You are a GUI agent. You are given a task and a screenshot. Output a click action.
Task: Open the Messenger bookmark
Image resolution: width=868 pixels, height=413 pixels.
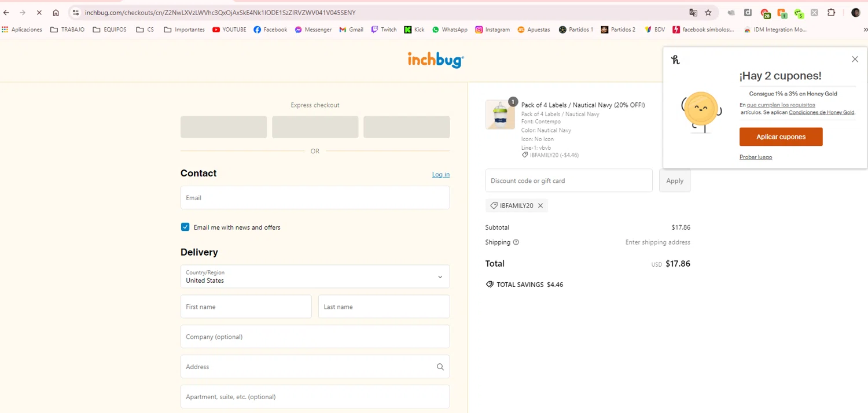click(313, 30)
